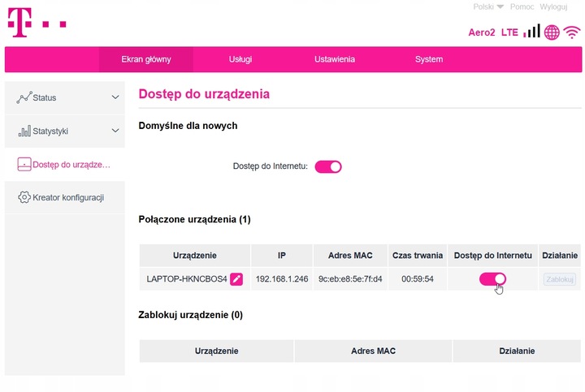This screenshot has width=585, height=392.
Task: Switch to the Ustawienia tab
Action: 335,59
